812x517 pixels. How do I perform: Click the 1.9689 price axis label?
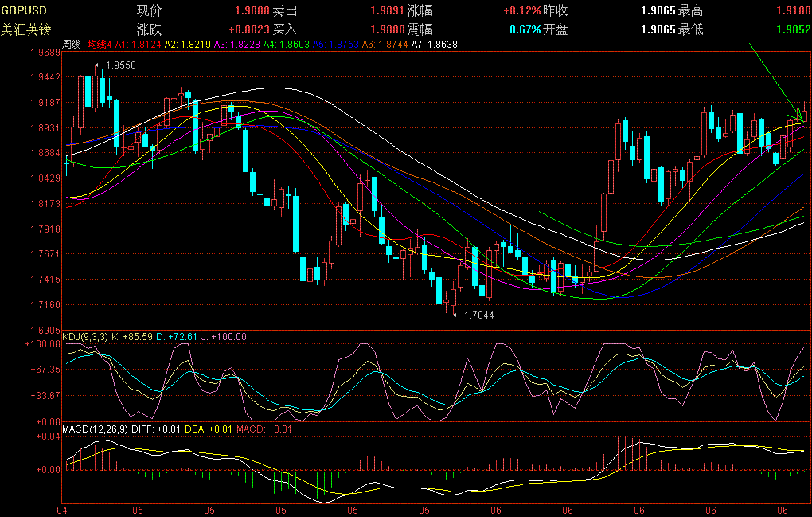pyautogui.click(x=45, y=53)
